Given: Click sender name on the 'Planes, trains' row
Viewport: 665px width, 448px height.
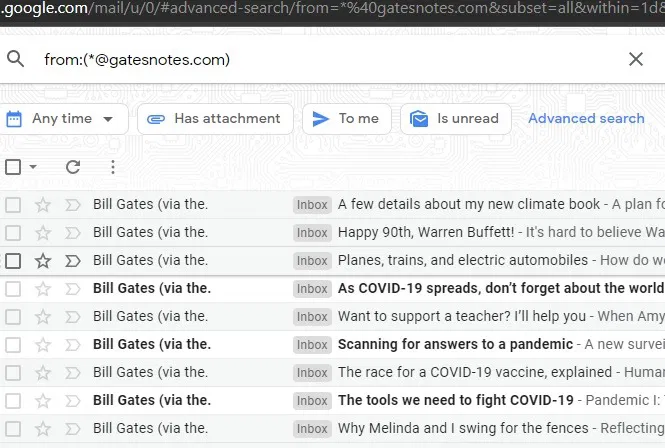Looking at the screenshot, I should pyautogui.click(x=151, y=260).
